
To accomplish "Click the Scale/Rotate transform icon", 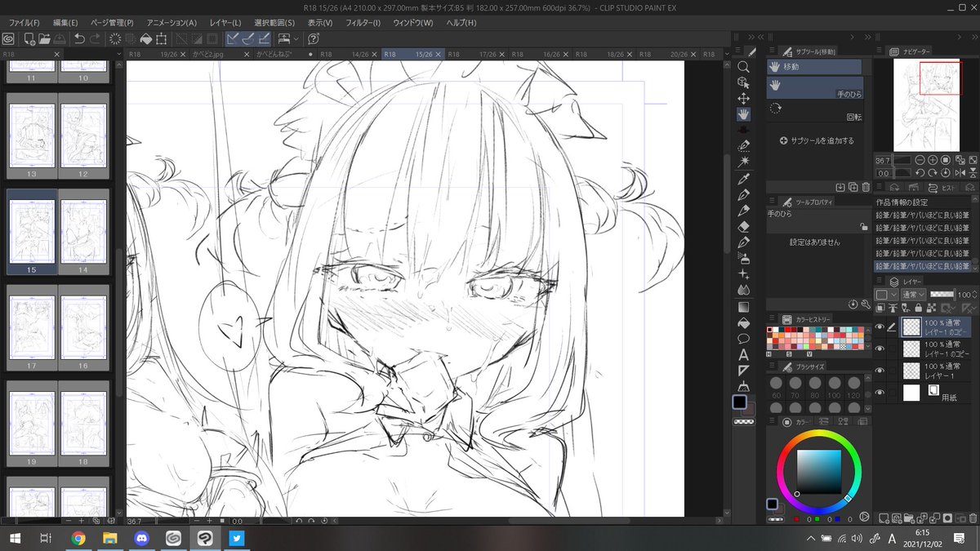I will [162, 38].
